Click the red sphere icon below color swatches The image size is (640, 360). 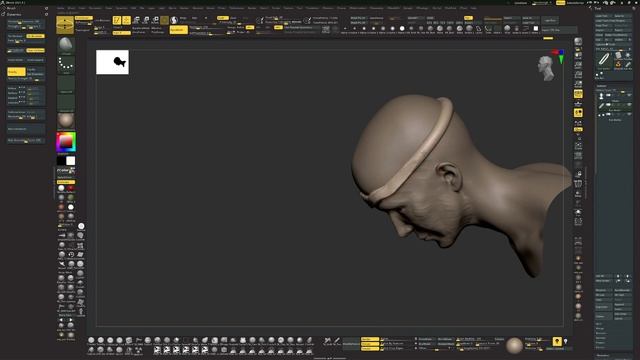click(71, 188)
